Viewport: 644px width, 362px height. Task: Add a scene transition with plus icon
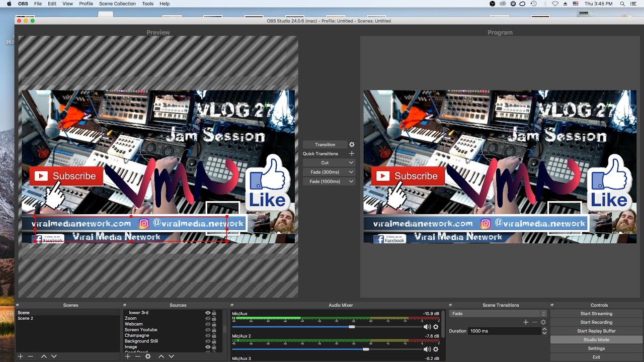(526, 322)
